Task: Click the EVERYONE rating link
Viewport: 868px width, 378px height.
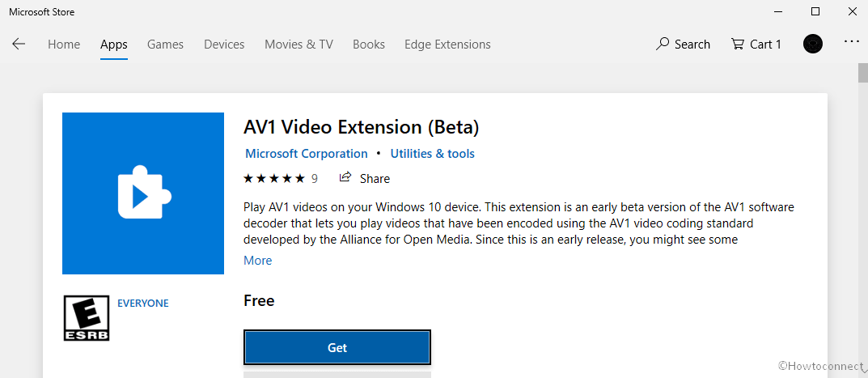Action: pyautogui.click(x=143, y=304)
